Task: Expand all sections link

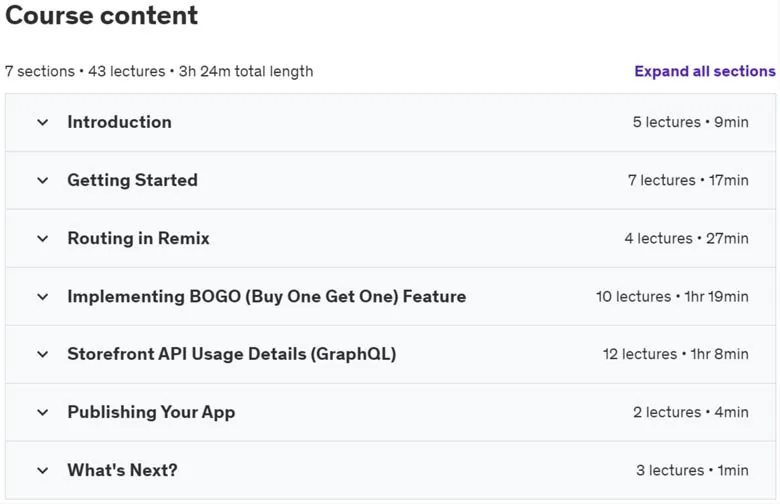Action: tap(704, 71)
